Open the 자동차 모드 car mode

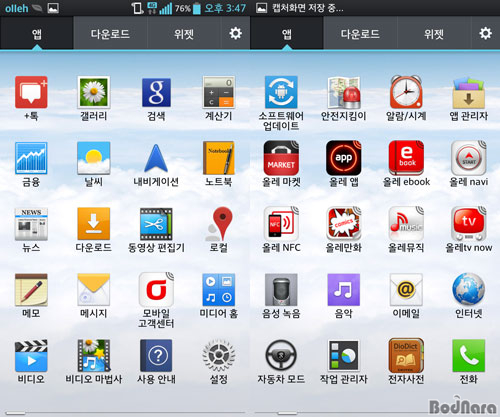pos(281,355)
